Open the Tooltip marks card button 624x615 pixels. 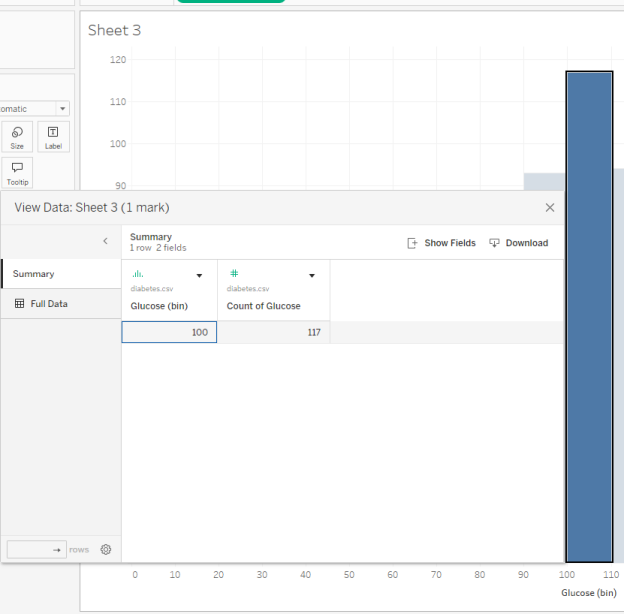(x=17, y=173)
